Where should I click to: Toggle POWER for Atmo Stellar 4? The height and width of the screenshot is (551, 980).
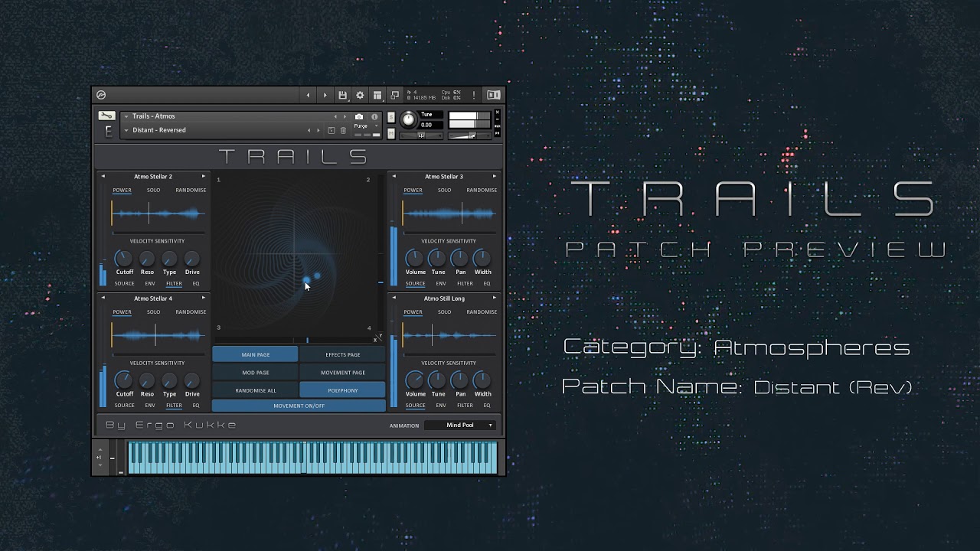click(122, 311)
